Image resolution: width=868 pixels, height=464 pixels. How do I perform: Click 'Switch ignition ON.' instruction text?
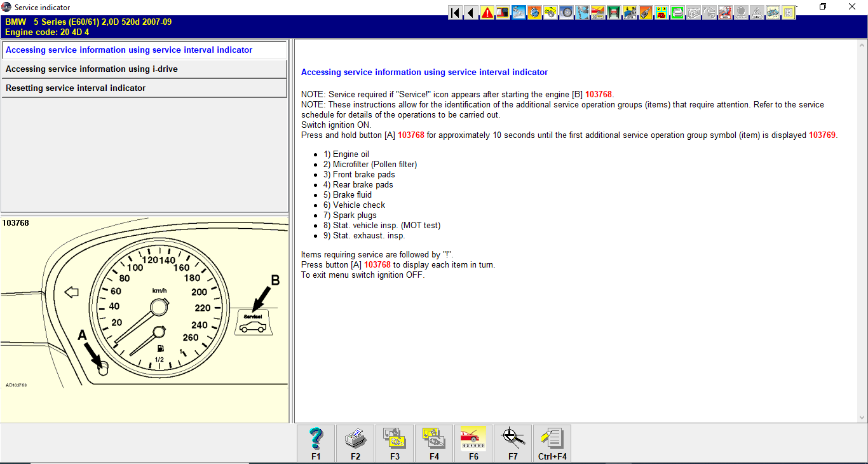pos(336,125)
